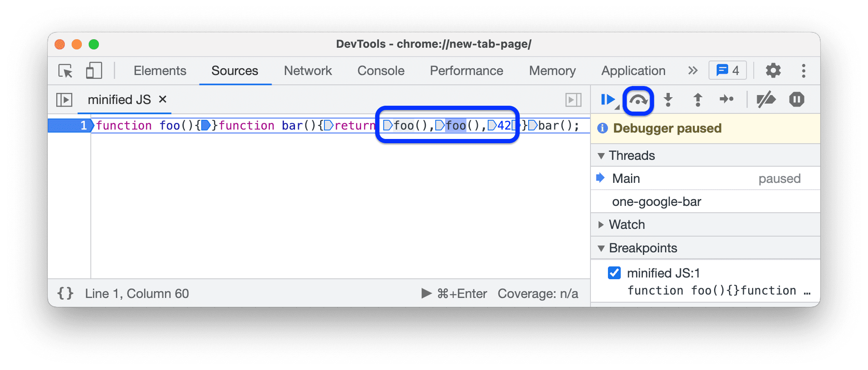This screenshot has width=868, height=370.
Task: Deactivate breakpoints with the slashed arrow icon
Action: (766, 100)
